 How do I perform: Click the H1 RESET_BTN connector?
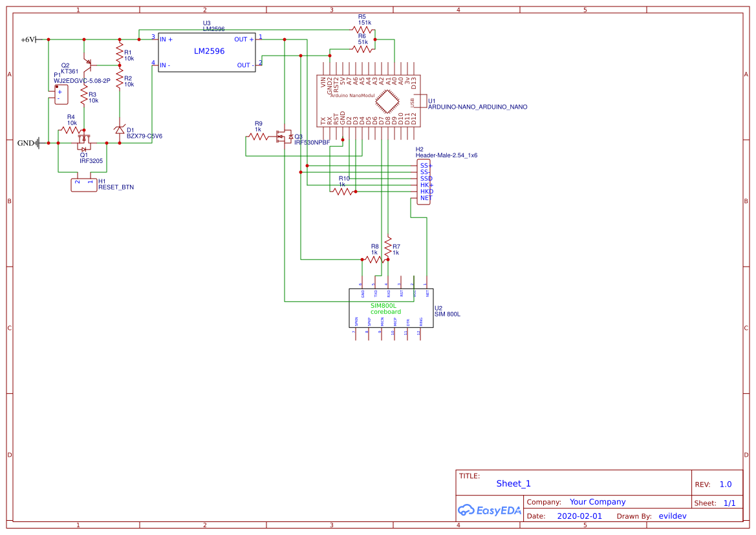(x=83, y=184)
